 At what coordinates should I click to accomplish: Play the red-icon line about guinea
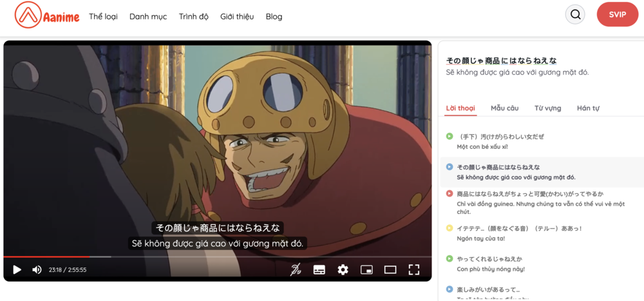(x=450, y=193)
